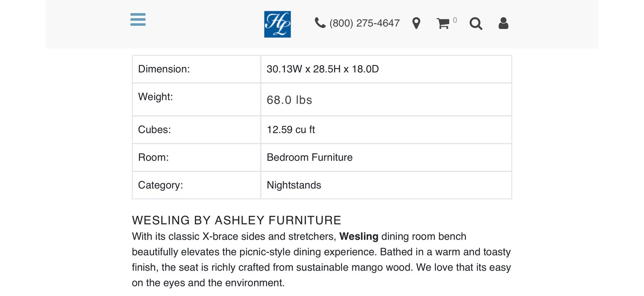
Task: Open the user account icon
Action: [x=503, y=23]
